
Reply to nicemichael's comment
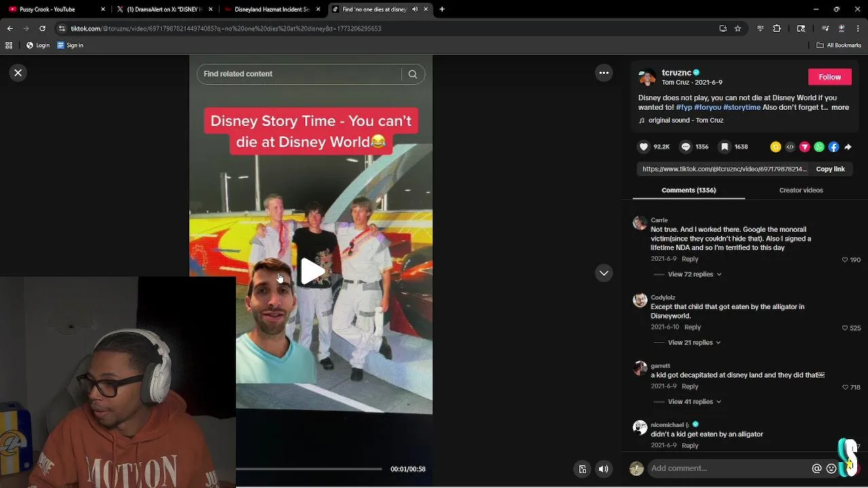click(690, 445)
